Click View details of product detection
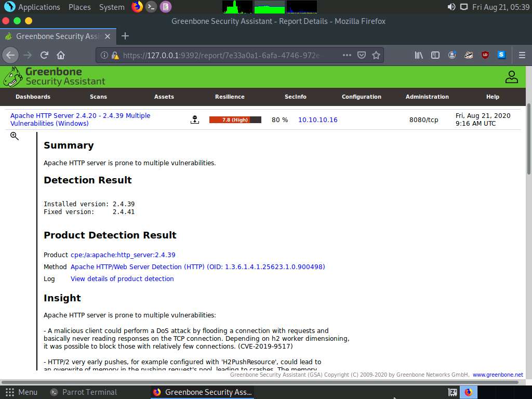The height and width of the screenshot is (399, 532). pos(122,278)
